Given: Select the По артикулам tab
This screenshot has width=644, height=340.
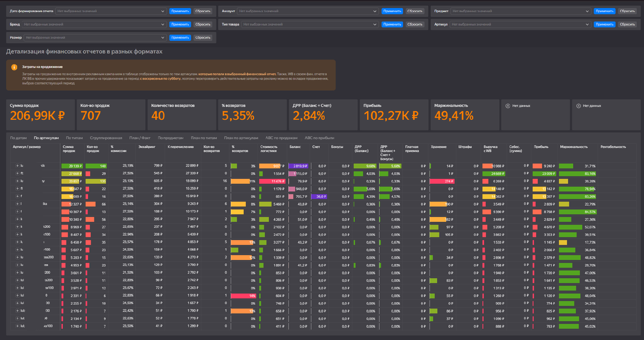Looking at the screenshot, I should click(x=46, y=138).
